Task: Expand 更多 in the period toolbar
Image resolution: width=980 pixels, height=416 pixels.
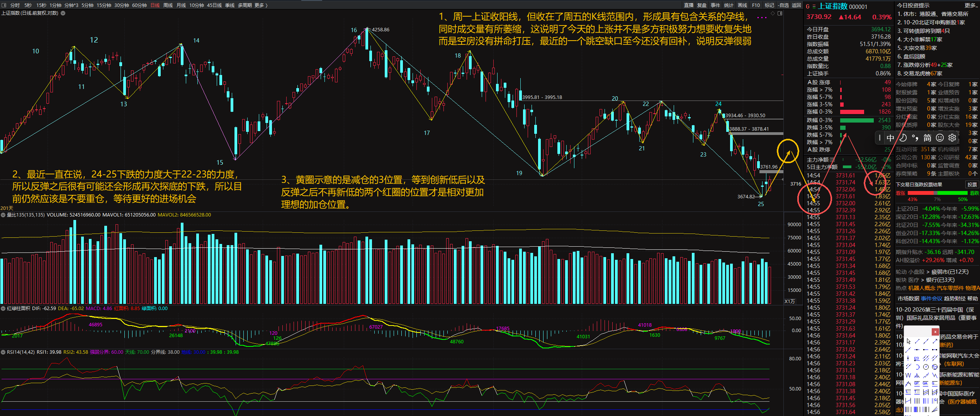Action: pyautogui.click(x=261, y=5)
